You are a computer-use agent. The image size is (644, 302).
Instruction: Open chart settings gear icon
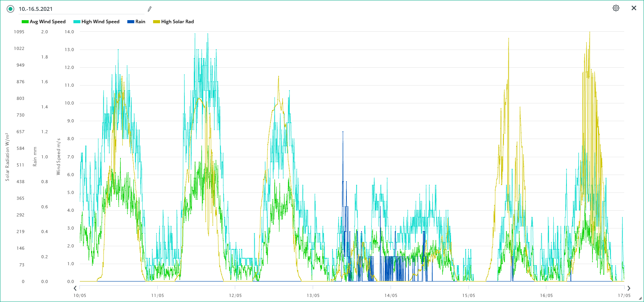(x=616, y=8)
